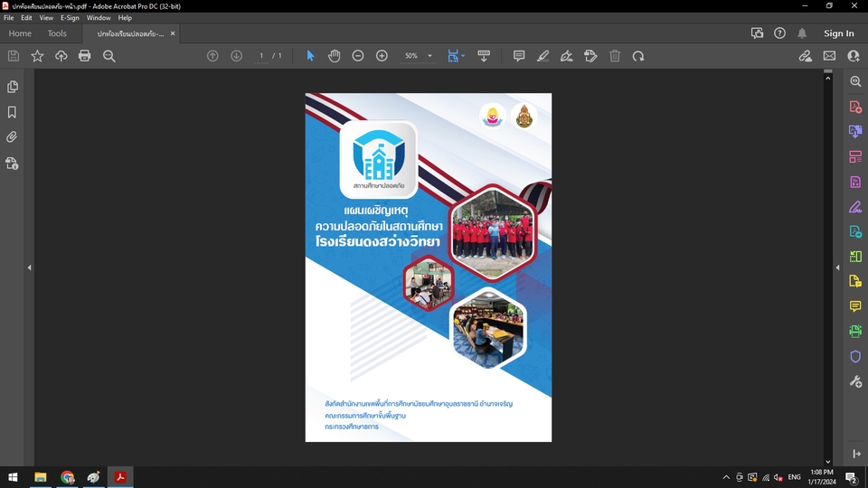Go to next page arrow
This screenshot has width=868, height=488.
coord(236,56)
